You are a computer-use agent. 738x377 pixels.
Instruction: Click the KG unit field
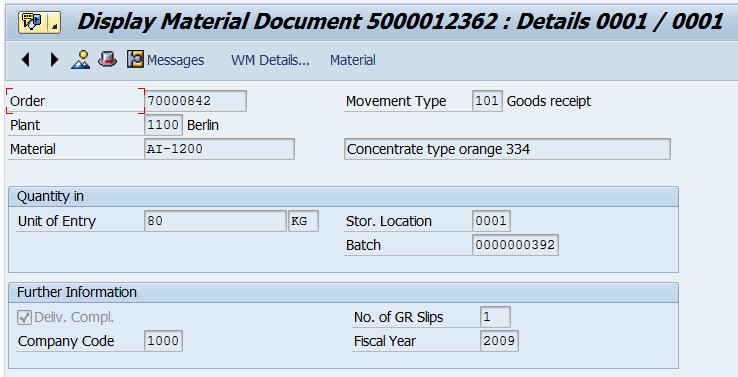click(x=303, y=221)
